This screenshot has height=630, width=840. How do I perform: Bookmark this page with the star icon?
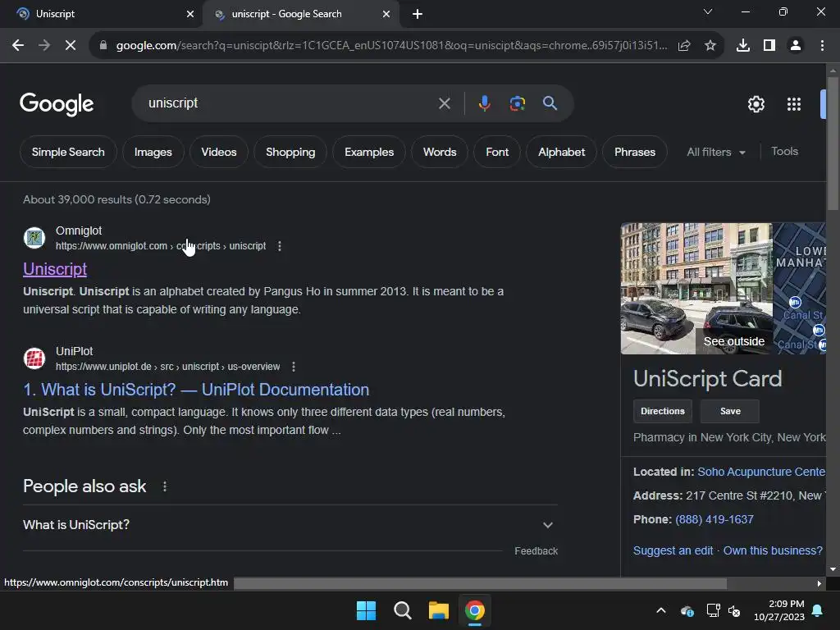click(710, 46)
